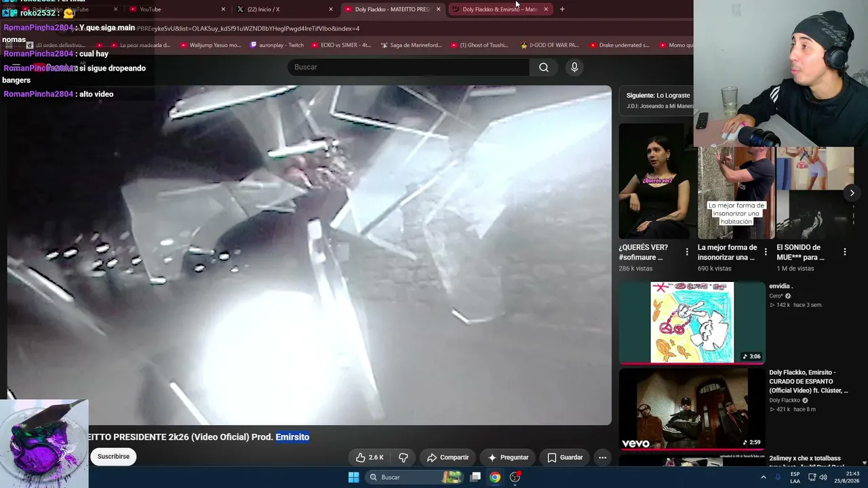Screen dimensions: 868x488
Task: Open the 'ECKO vs SIMER' bookmark
Action: pos(340,45)
